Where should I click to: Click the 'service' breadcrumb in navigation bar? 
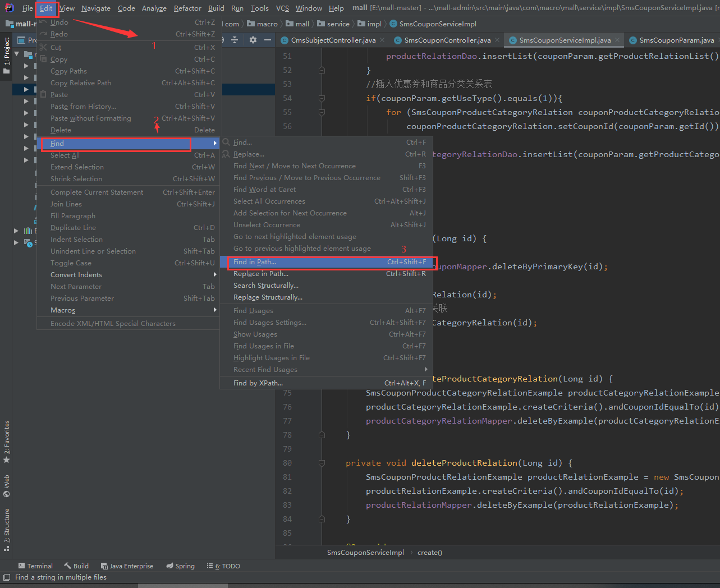click(x=333, y=24)
